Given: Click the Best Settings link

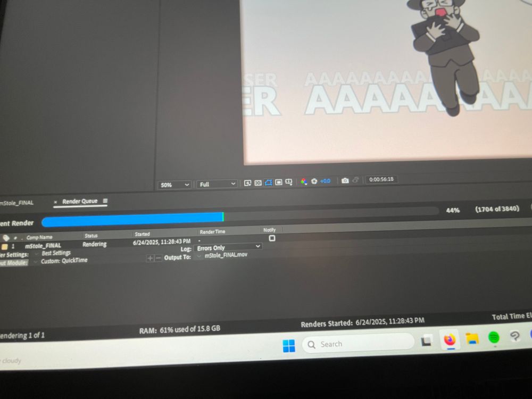Looking at the screenshot, I should [56, 253].
